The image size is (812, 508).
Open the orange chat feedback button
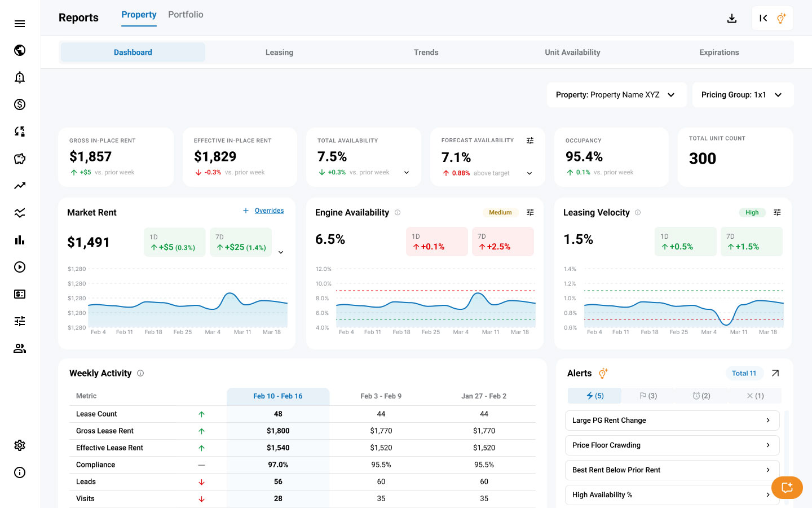coord(787,488)
